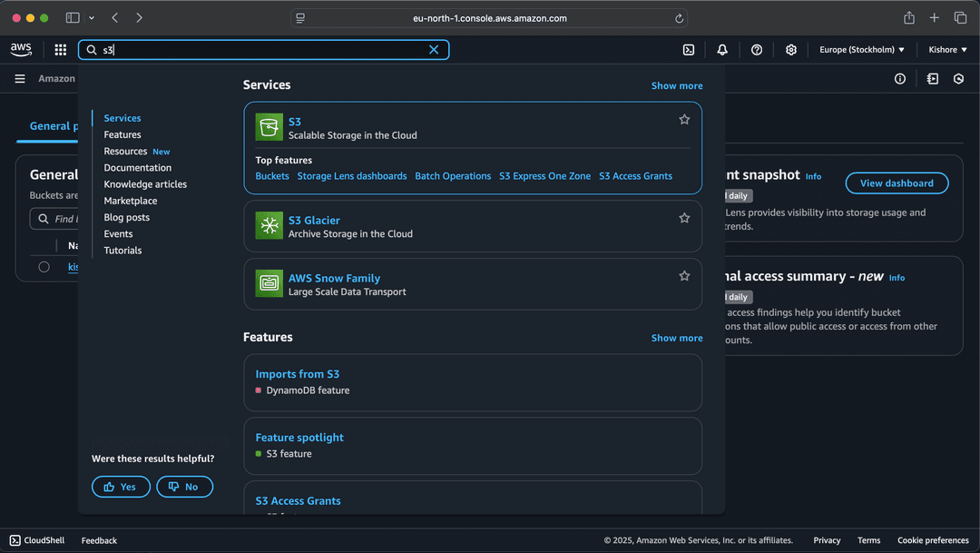Image resolution: width=980 pixels, height=553 pixels.
Task: Expand the Europe (Stockholm) region dropdown
Action: click(x=861, y=50)
